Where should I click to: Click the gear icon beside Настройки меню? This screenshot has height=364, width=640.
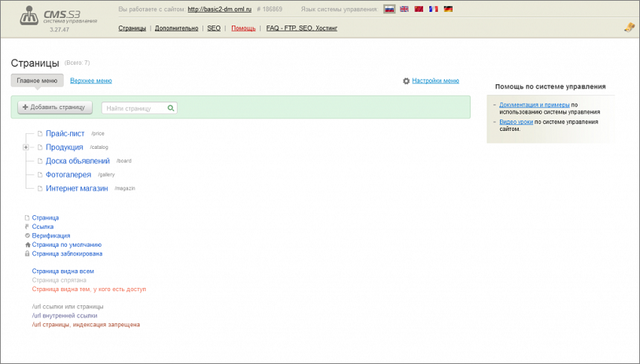[x=406, y=81]
